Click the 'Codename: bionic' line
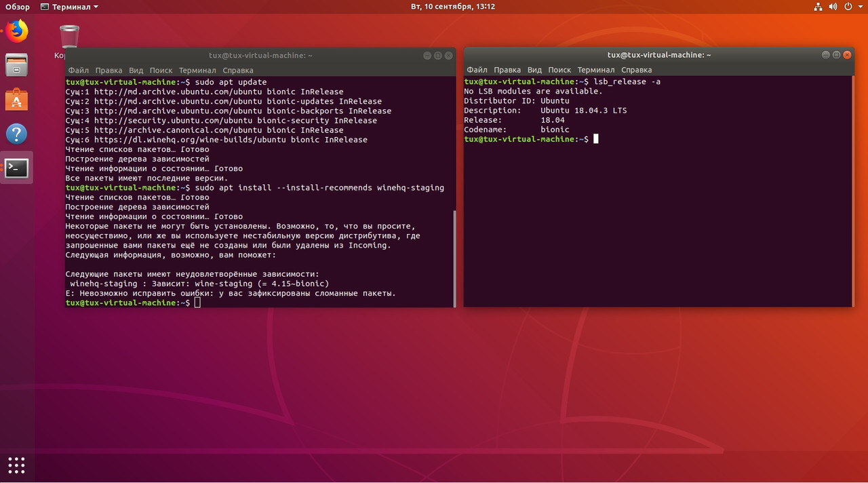 coord(517,129)
